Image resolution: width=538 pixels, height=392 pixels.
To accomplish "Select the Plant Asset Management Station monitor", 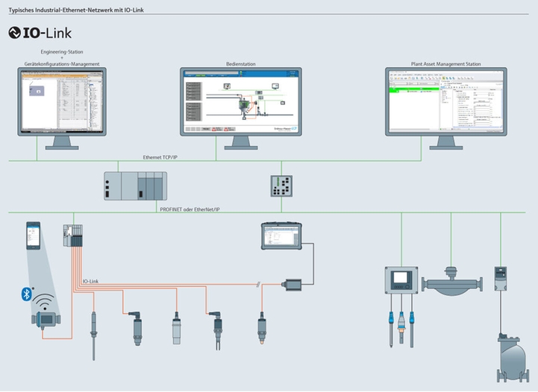I will 445,100.
